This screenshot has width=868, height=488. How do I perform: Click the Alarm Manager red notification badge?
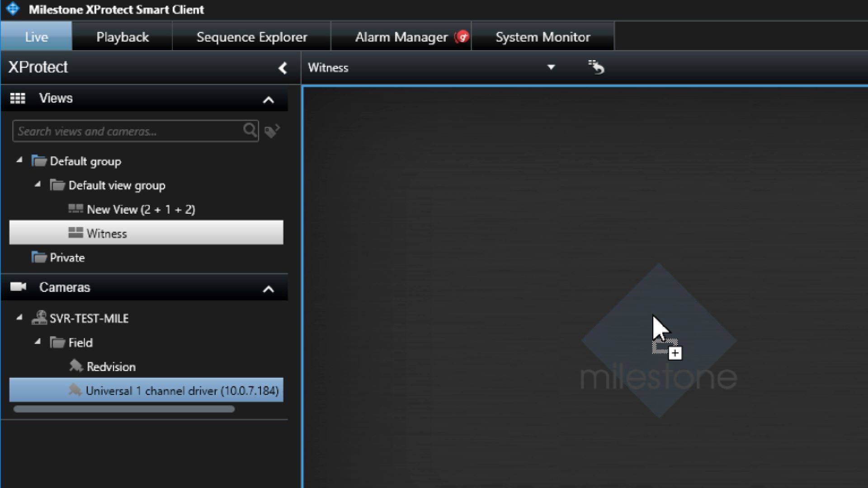click(x=462, y=37)
